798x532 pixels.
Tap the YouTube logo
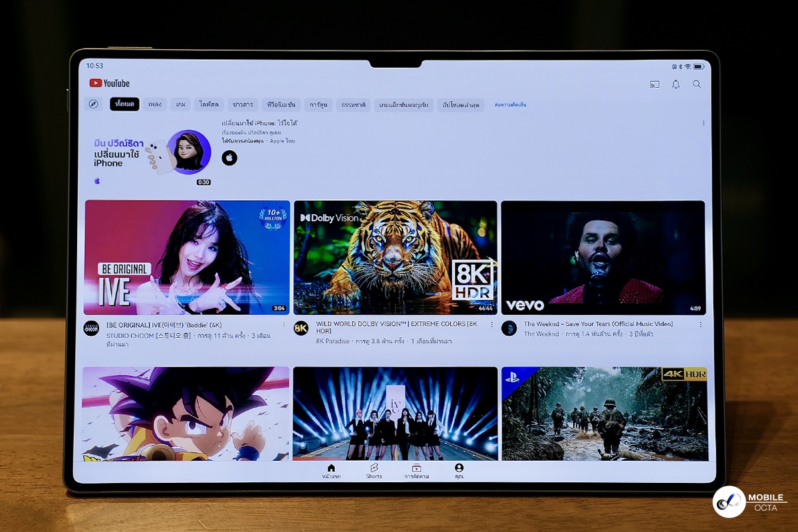tap(110, 83)
